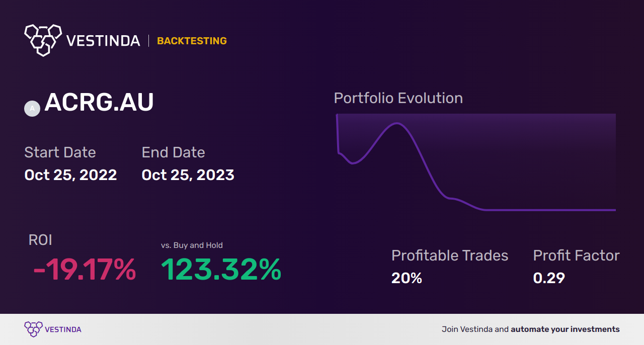Click the ACRG.AU ticker title
Viewport: 644px width, 345px height.
pos(99,103)
